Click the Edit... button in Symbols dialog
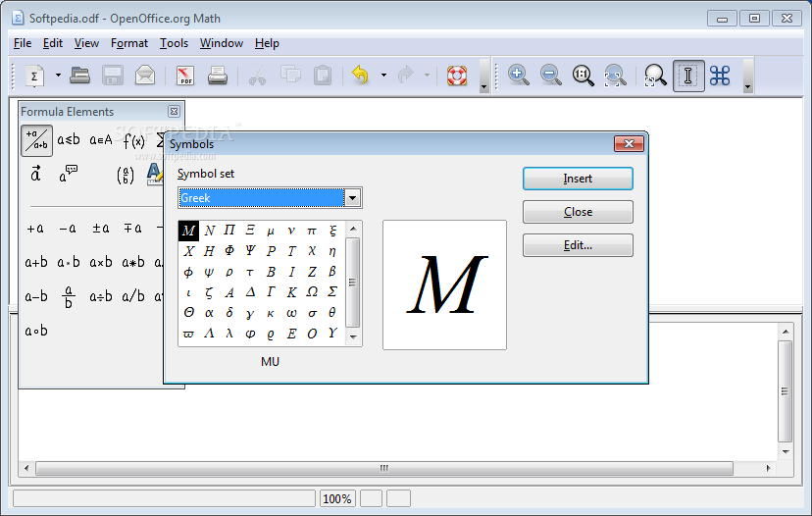This screenshot has width=812, height=516. point(578,245)
